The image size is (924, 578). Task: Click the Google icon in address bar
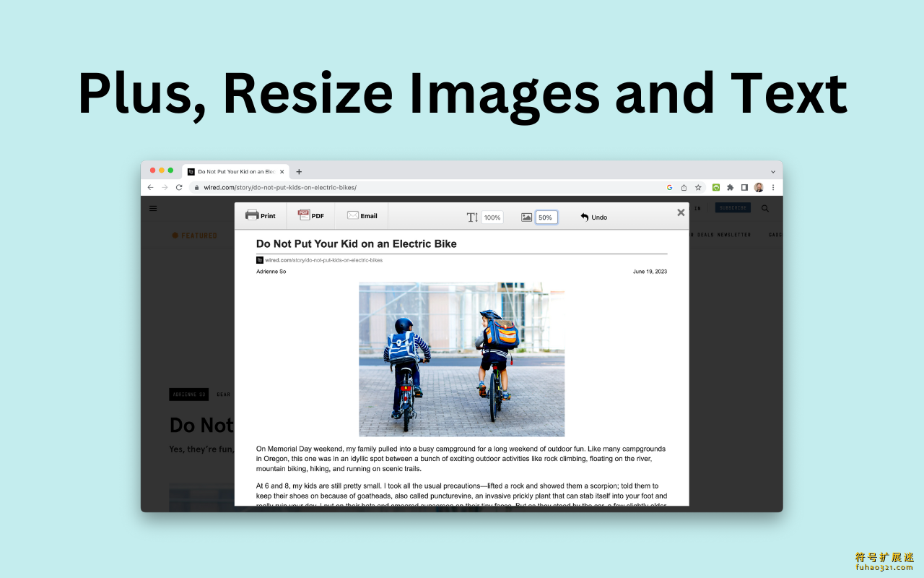point(669,187)
